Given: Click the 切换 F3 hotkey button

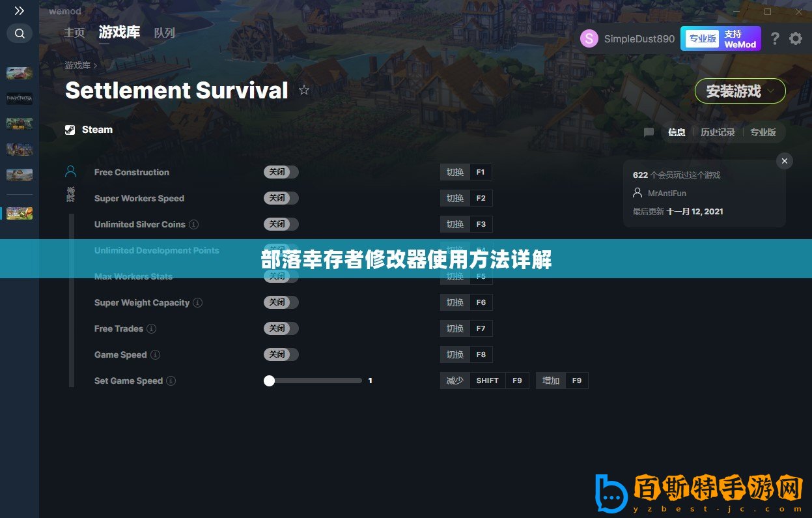Looking at the screenshot, I should click(x=466, y=224).
